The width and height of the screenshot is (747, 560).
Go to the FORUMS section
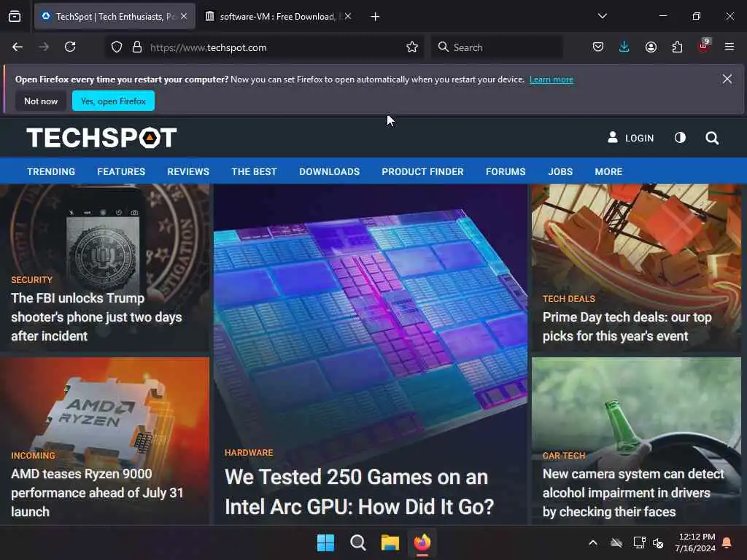coord(506,172)
